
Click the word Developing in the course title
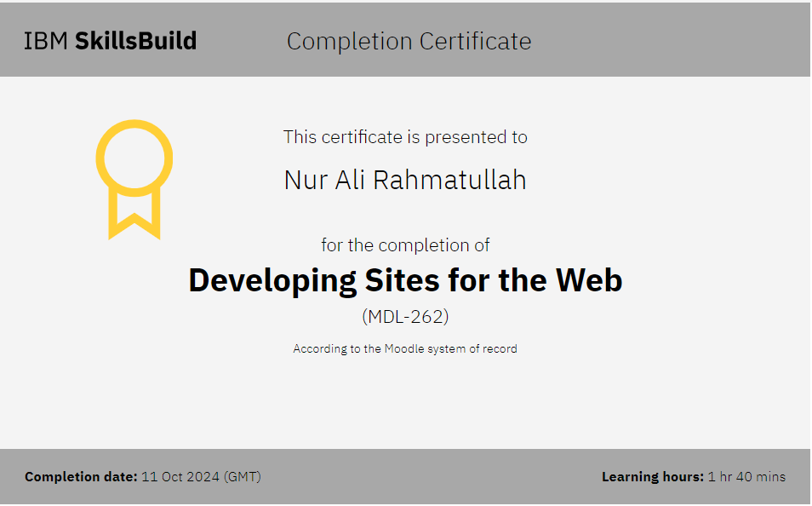point(272,280)
